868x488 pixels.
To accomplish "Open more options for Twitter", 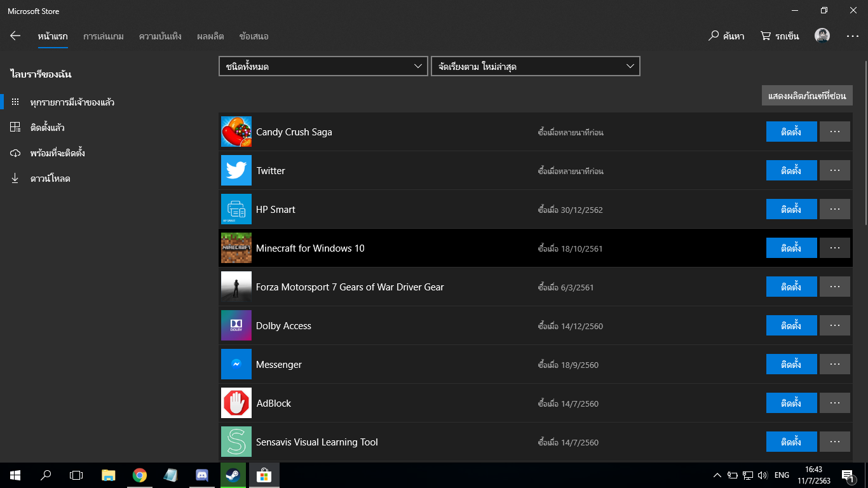I will tap(835, 170).
